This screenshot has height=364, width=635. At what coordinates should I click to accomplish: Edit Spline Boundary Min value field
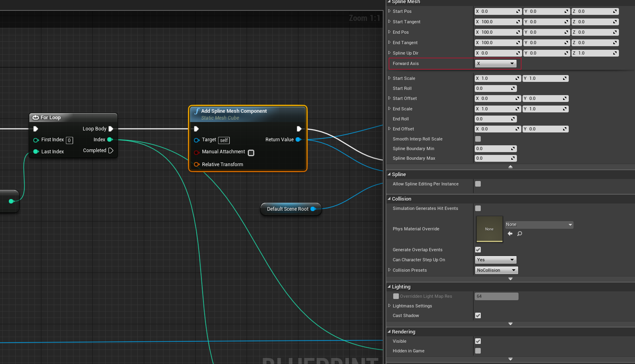[496, 148]
